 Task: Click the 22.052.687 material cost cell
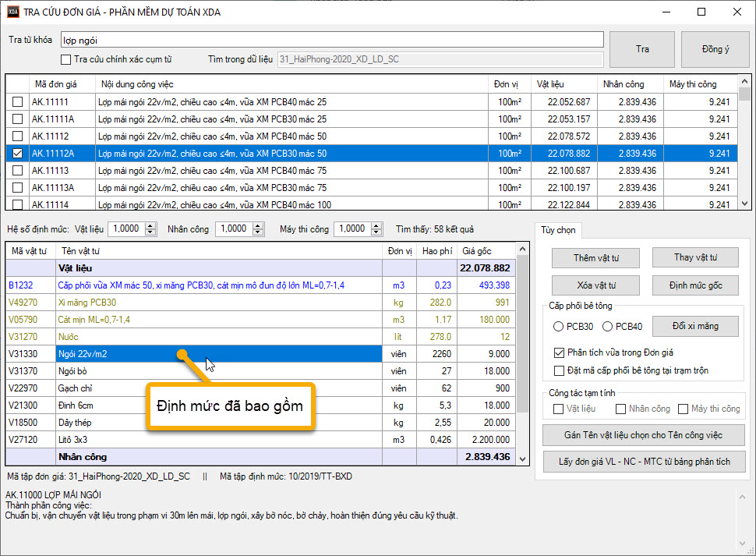[x=563, y=101]
